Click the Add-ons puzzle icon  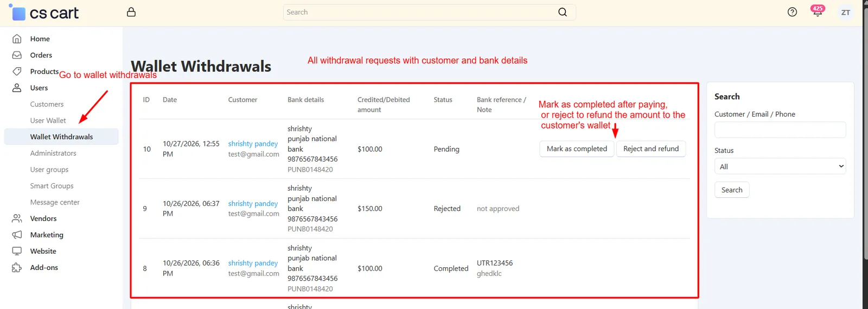tap(17, 267)
